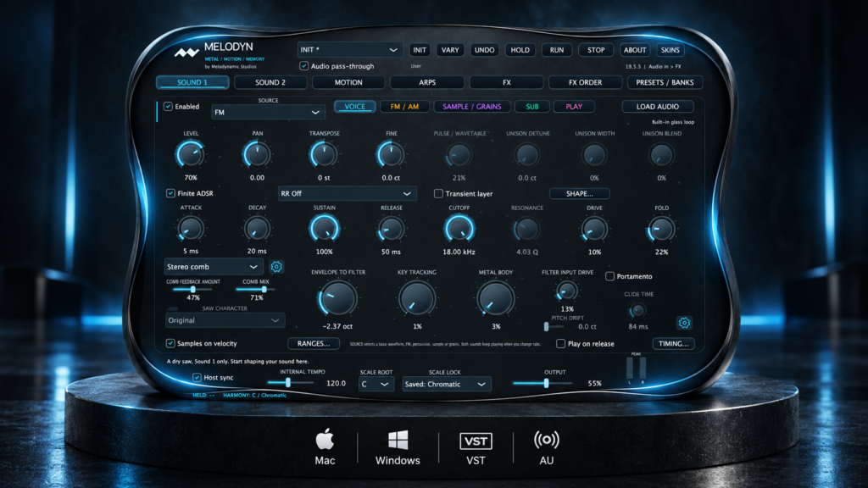
Task: Click the RELEASE knob
Action: tap(392, 229)
